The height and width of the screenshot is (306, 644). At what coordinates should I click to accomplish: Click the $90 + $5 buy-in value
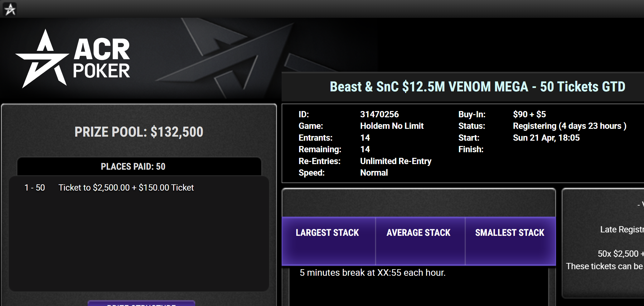coord(529,114)
